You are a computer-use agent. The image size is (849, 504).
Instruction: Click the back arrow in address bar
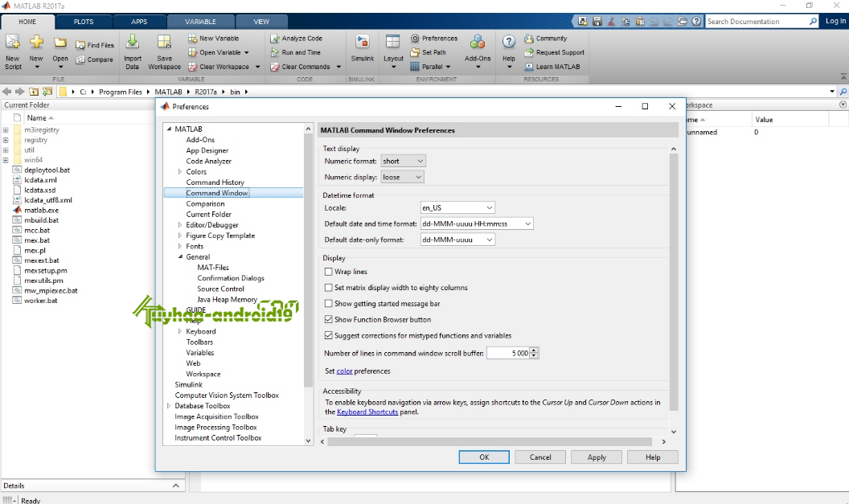[7, 92]
